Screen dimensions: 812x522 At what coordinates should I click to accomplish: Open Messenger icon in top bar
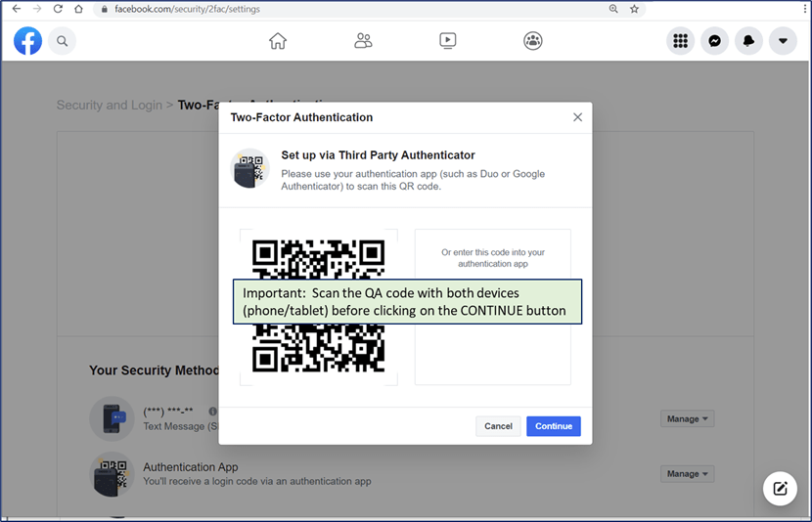click(715, 41)
